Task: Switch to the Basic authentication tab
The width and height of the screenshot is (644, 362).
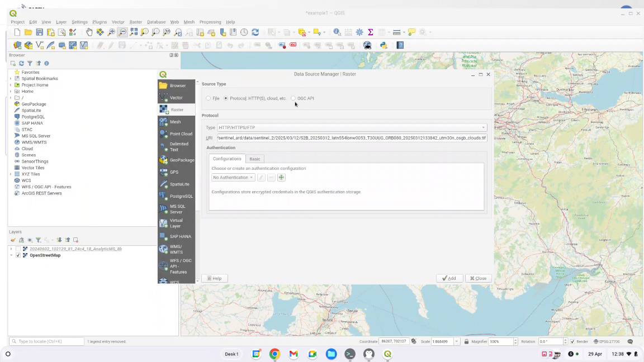Action: 254,159
